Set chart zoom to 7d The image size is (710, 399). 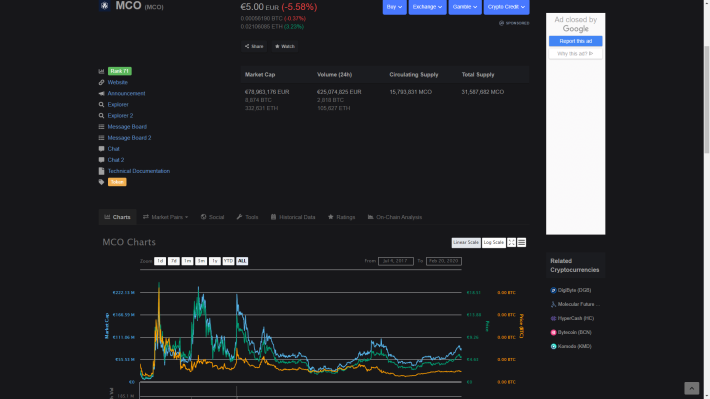[173, 261]
